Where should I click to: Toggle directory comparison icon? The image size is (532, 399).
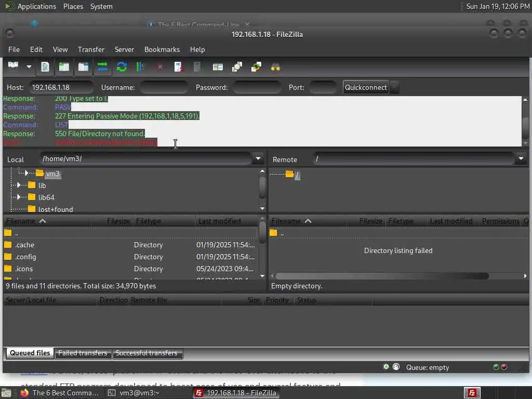pyautogui.click(x=237, y=66)
